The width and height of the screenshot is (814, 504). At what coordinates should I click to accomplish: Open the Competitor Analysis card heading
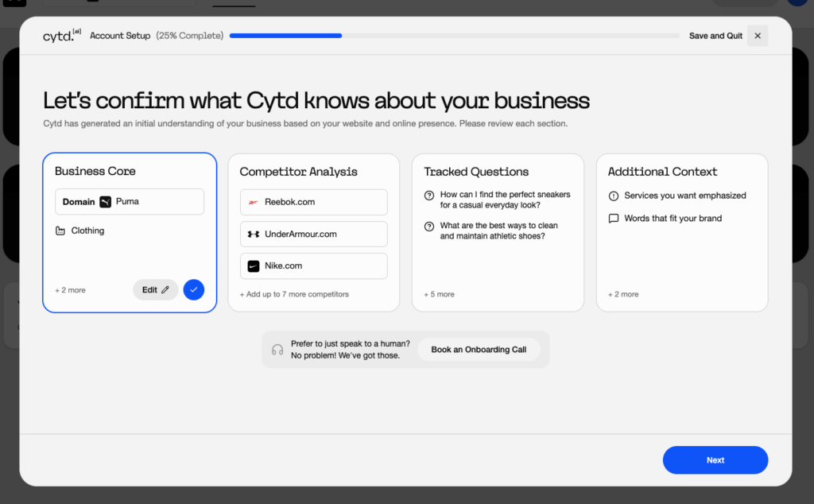299,171
